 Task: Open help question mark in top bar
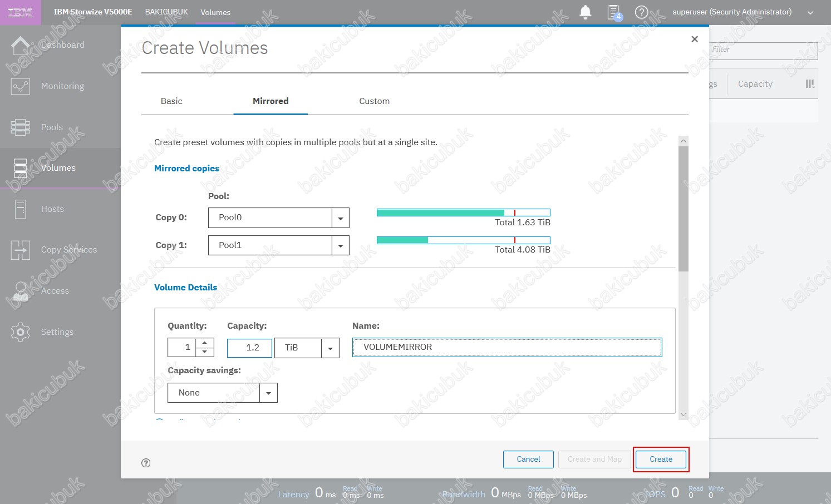642,12
